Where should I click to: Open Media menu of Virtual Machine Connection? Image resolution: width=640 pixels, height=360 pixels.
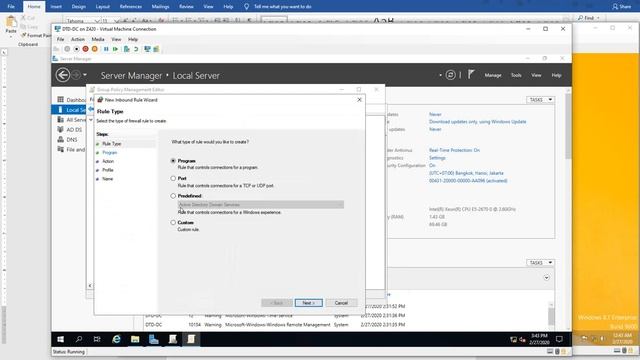coord(98,39)
